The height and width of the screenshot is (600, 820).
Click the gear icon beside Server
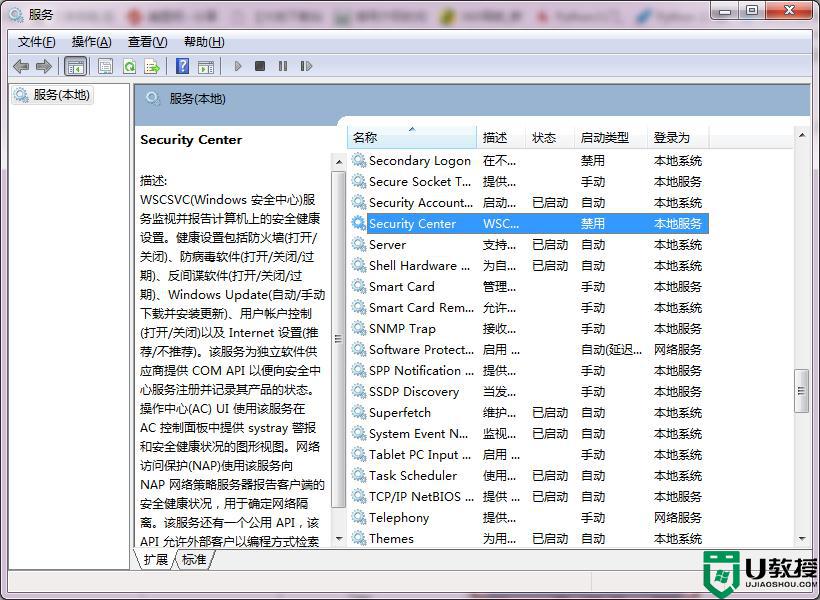pyautogui.click(x=359, y=244)
